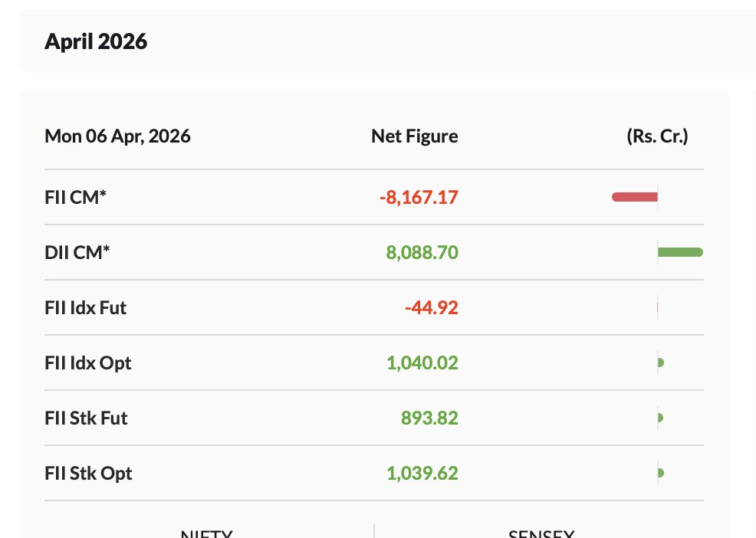Select the date Mon 06 Apr, 2026

click(117, 136)
